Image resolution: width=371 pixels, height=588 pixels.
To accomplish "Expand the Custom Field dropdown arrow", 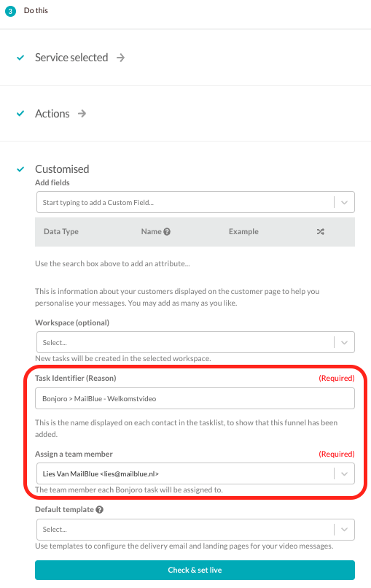I will click(x=344, y=203).
